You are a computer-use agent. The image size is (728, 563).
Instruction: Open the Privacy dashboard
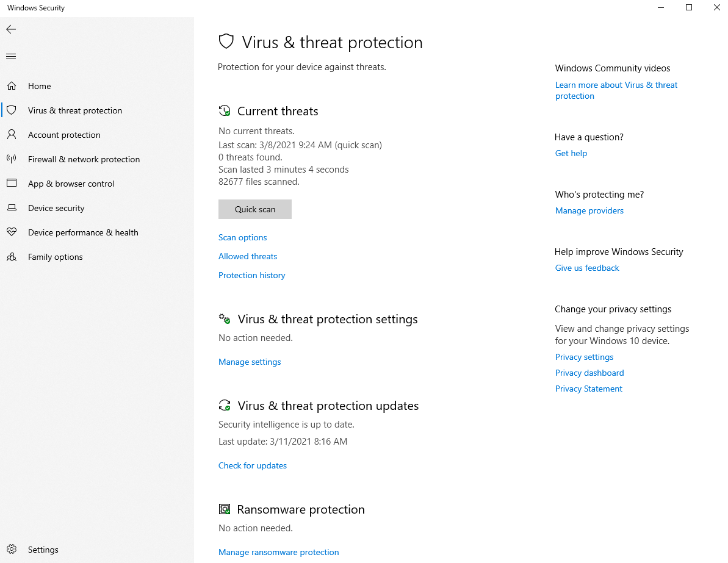click(x=589, y=372)
